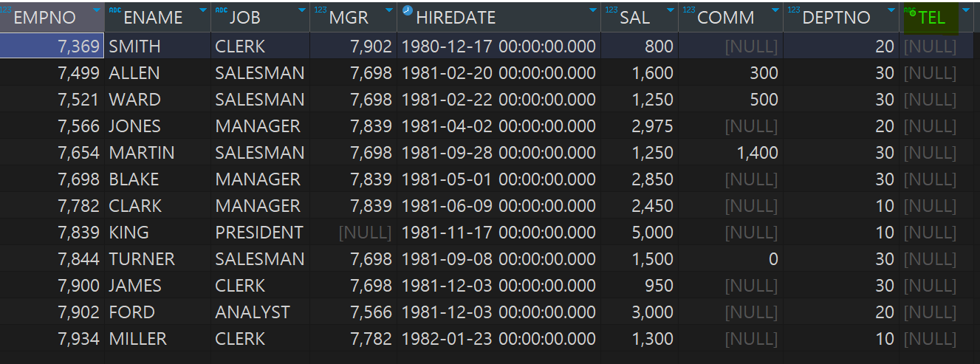Image resolution: width=980 pixels, height=364 pixels.
Task: Select the [NULL] MGR cell in KING's row
Action: pos(354,233)
